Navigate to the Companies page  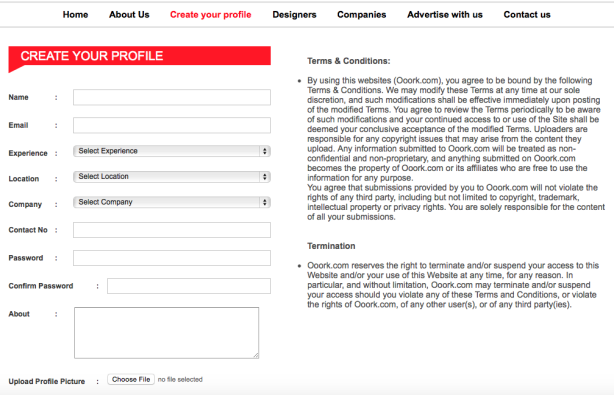pyautogui.click(x=361, y=15)
